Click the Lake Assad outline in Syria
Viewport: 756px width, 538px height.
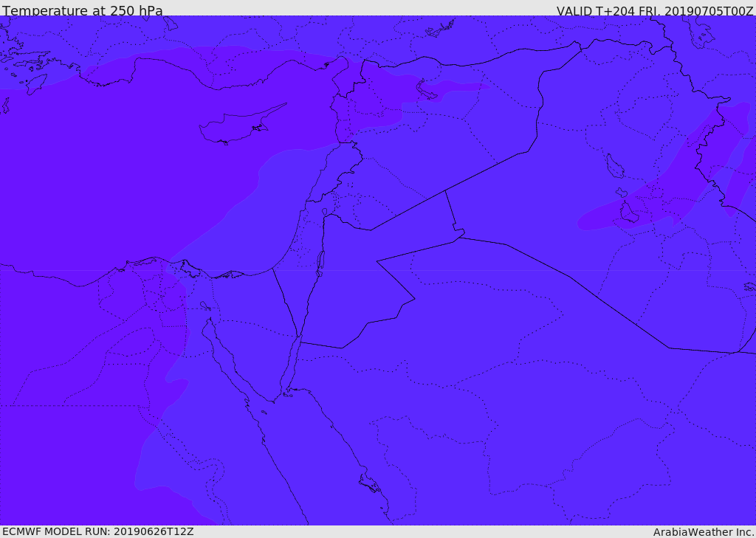426,91
